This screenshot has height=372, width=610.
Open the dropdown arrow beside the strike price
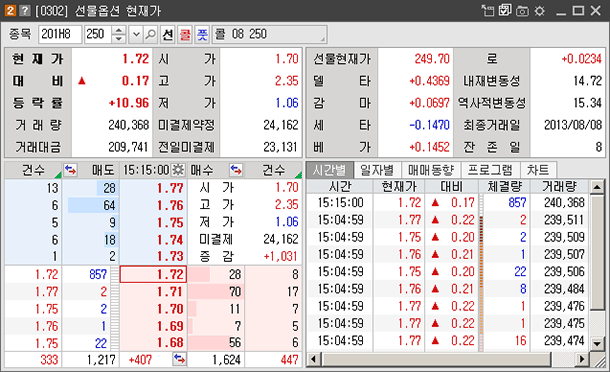pyautogui.click(x=136, y=35)
